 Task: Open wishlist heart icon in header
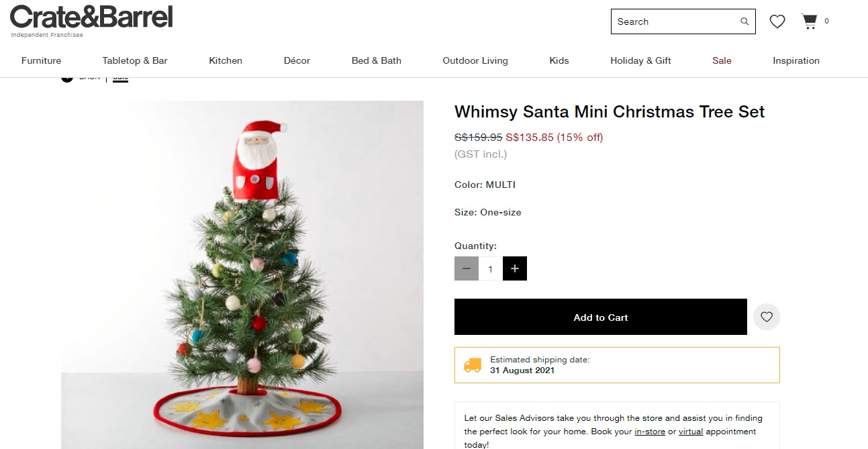[x=777, y=21]
